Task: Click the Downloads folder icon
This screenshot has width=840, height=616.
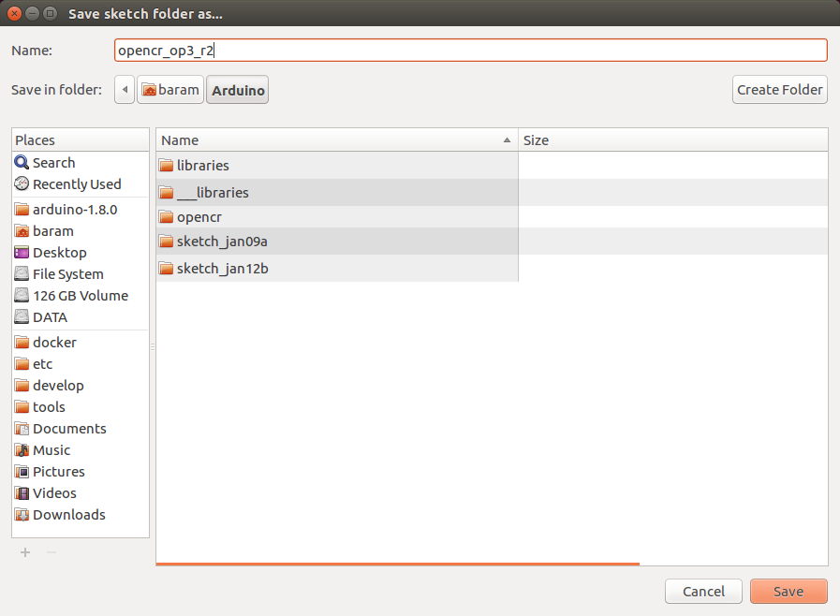Action: (22, 514)
